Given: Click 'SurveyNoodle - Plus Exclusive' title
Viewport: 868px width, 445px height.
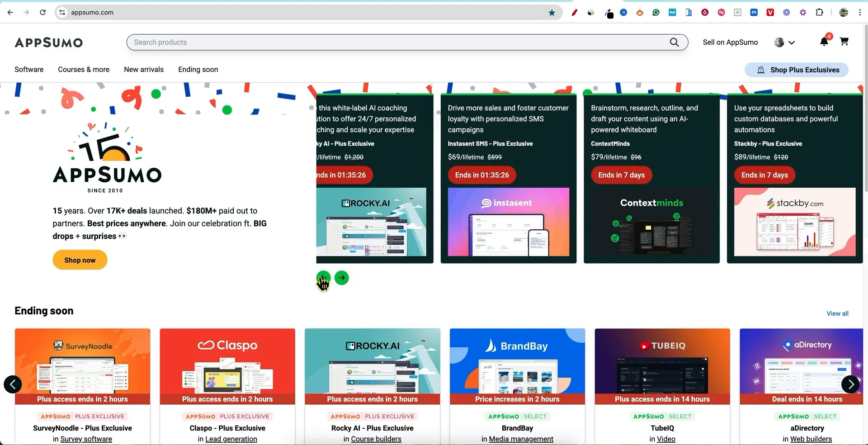Looking at the screenshot, I should (x=83, y=428).
